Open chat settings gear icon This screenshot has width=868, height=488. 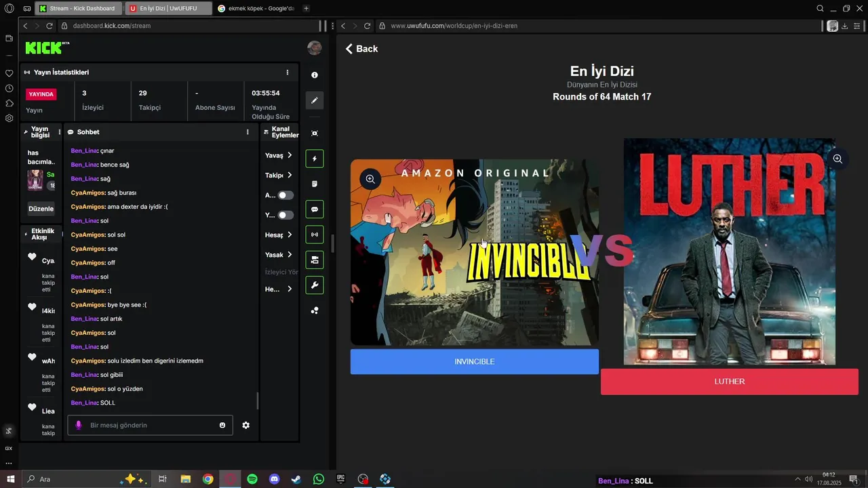pos(245,425)
